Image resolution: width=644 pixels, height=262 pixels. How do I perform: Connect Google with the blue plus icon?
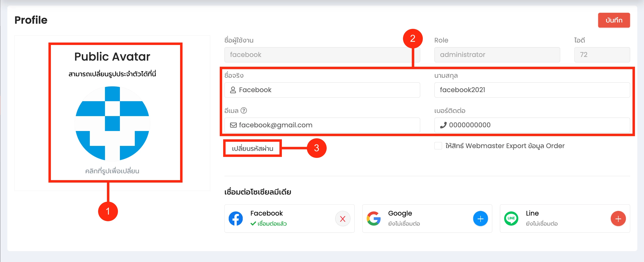coord(480,218)
